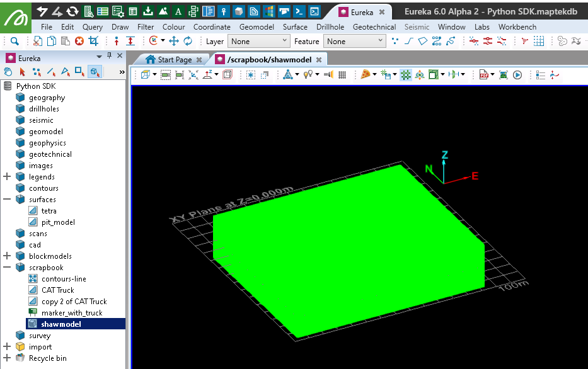Screen dimensions: 588x369
Task: Click the blue four-arrow pan icon
Action: pos(174,41)
